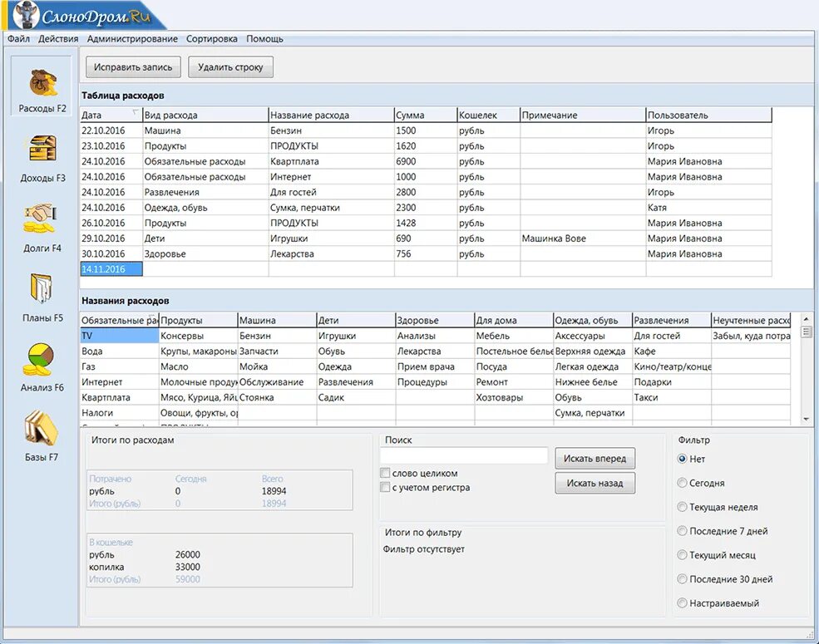Open the Базы F7 binders icon
The image size is (819, 644).
[41, 429]
